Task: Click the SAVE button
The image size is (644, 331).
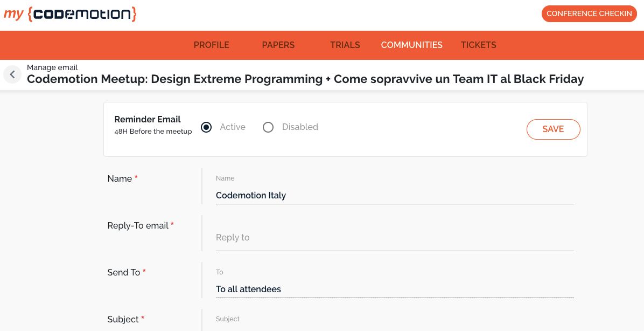Action: click(x=553, y=129)
